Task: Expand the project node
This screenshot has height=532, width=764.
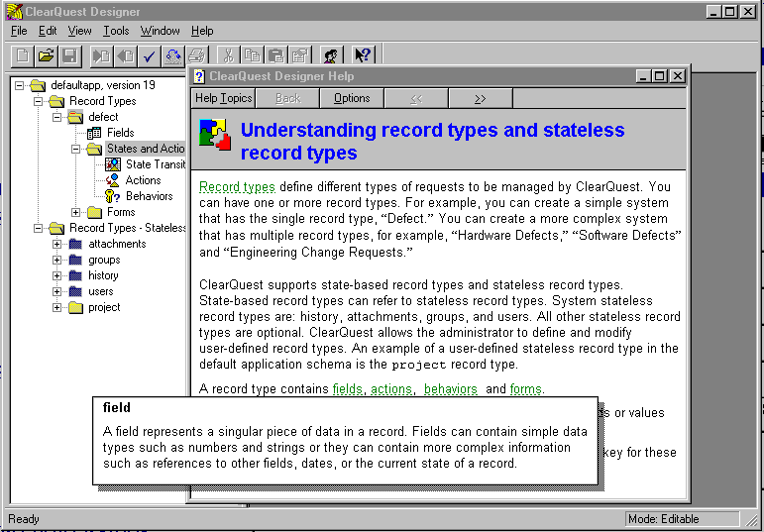Action: [57, 308]
